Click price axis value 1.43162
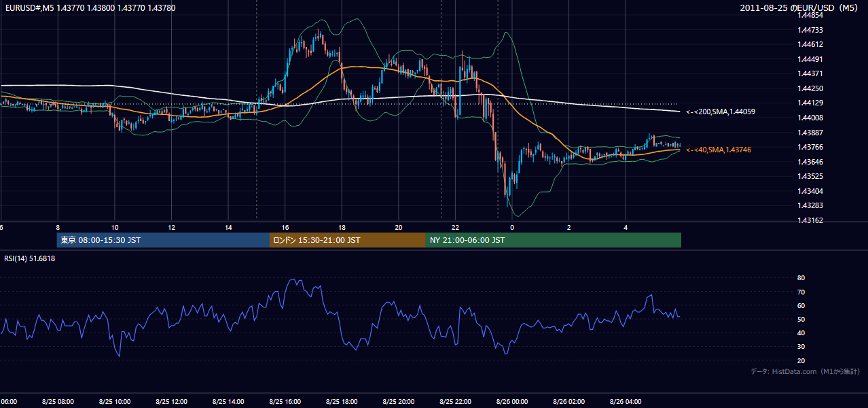868x408 pixels. tap(810, 220)
